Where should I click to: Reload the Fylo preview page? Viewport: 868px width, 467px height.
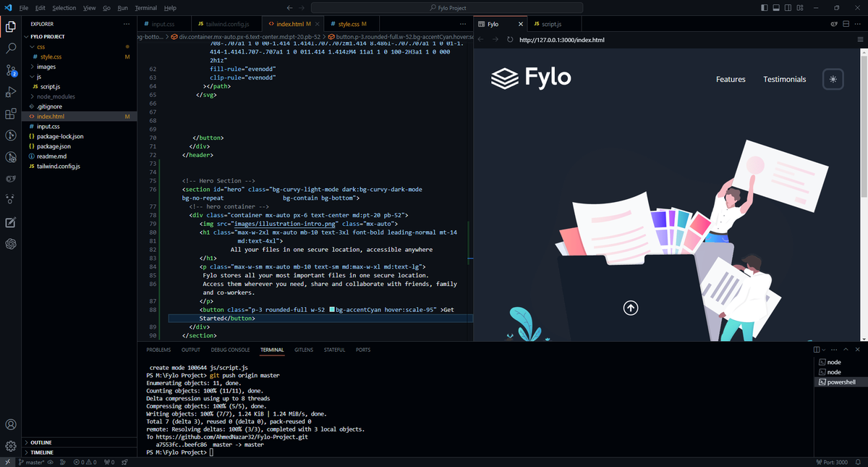pos(510,40)
